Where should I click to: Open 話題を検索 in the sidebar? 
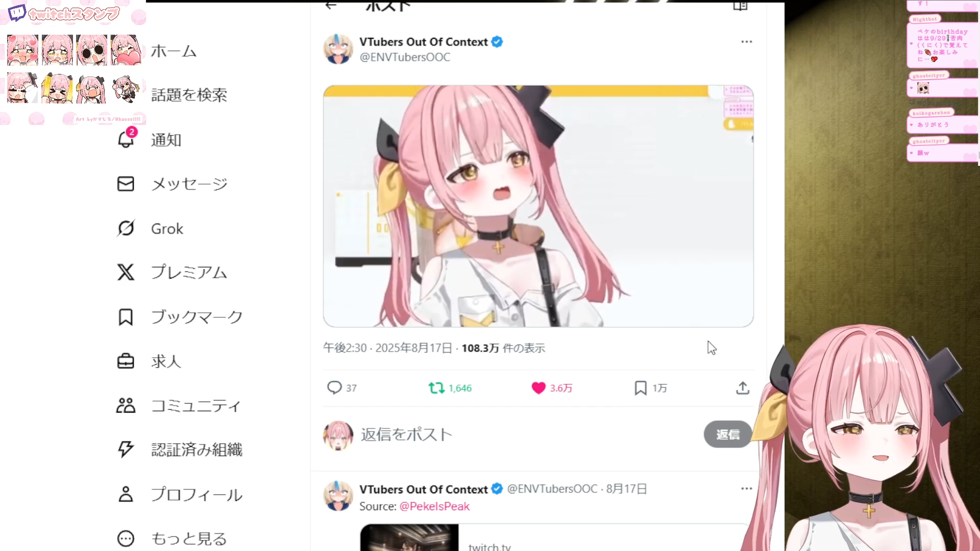tap(189, 95)
